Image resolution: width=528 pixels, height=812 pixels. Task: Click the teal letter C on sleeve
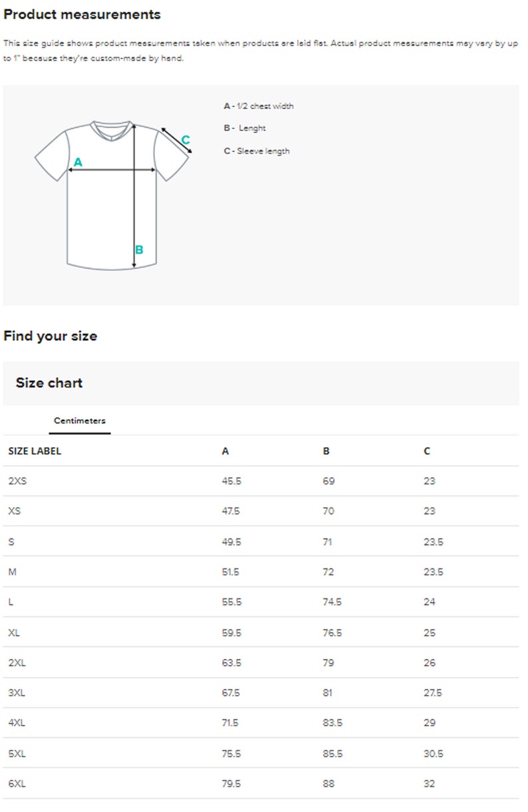point(186,140)
